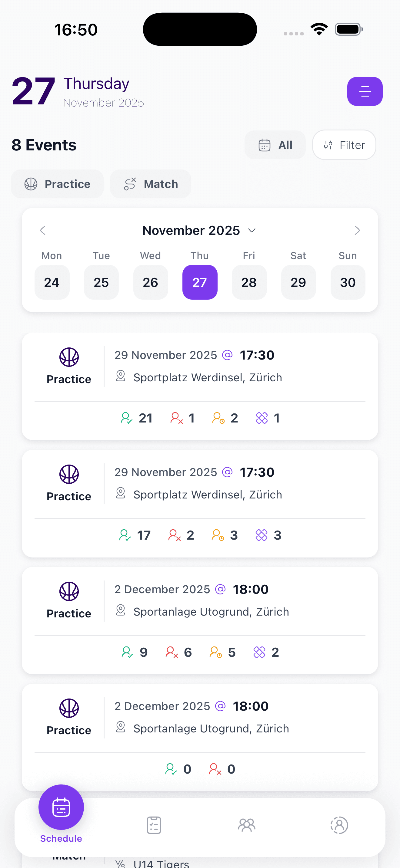Tap the Schedule calendar icon
This screenshot has width=400, height=868.
click(61, 807)
